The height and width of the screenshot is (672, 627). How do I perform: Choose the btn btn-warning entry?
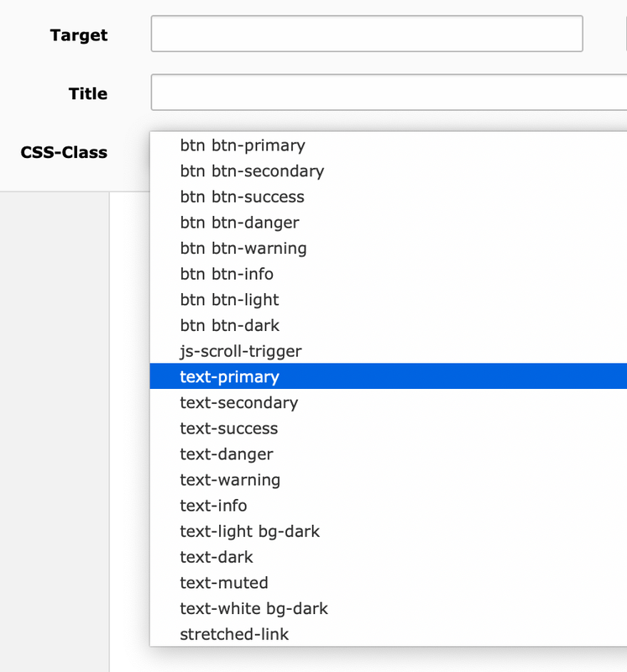pyautogui.click(x=389, y=248)
